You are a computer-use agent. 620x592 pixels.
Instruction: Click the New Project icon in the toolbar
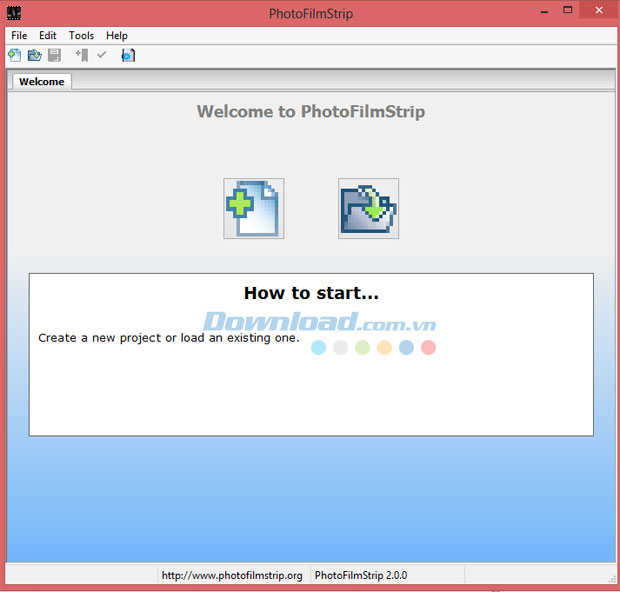point(14,55)
